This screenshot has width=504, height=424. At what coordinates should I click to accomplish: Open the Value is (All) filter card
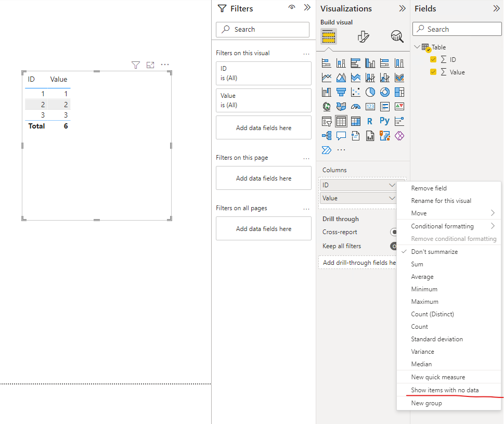coord(264,100)
